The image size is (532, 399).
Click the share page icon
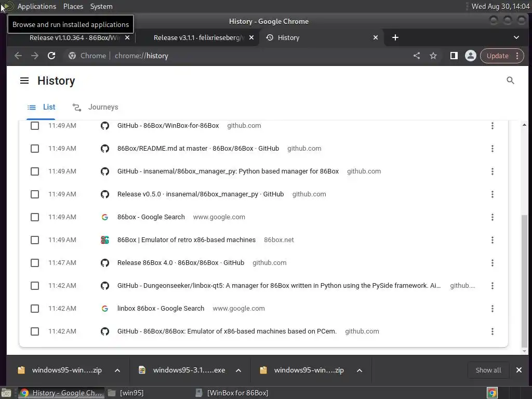[417, 56]
